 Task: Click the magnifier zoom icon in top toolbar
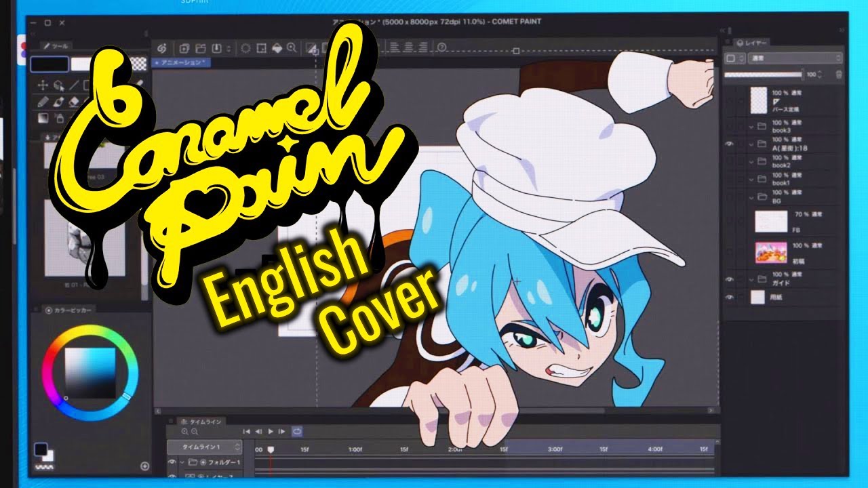292,48
